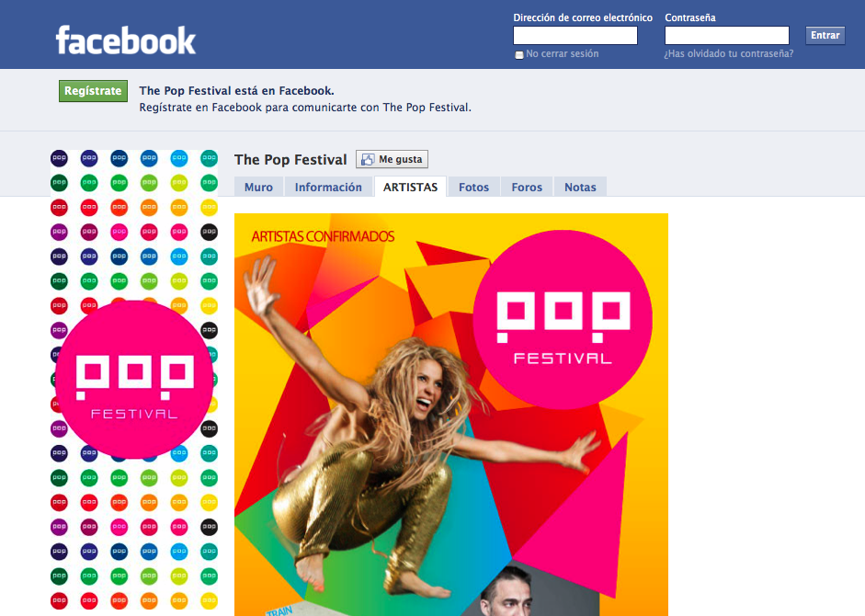
Task: Focus the Contraseña password field
Action: pyautogui.click(x=727, y=35)
